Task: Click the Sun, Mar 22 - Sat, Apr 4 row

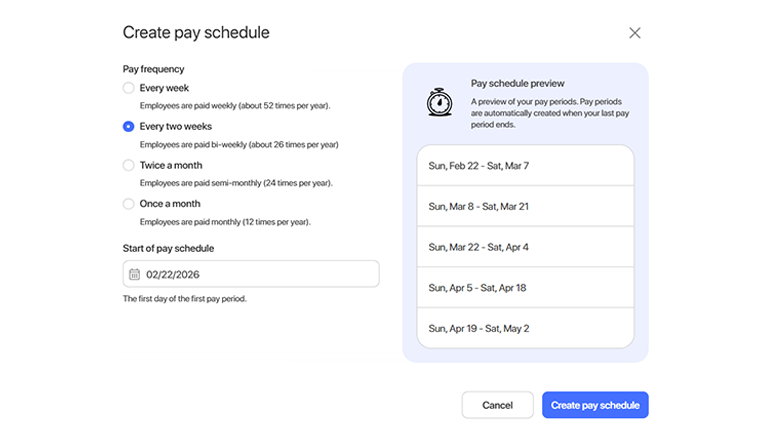Action: [525, 247]
